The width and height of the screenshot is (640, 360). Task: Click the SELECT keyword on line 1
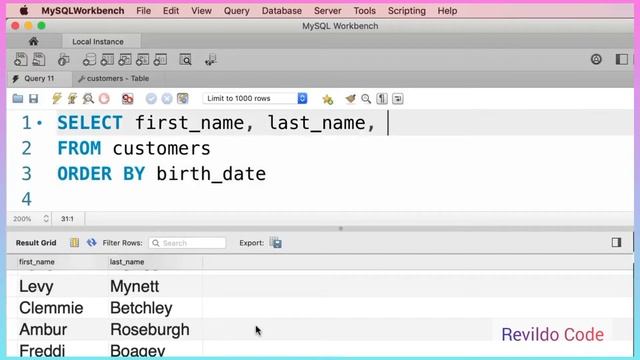(x=90, y=123)
